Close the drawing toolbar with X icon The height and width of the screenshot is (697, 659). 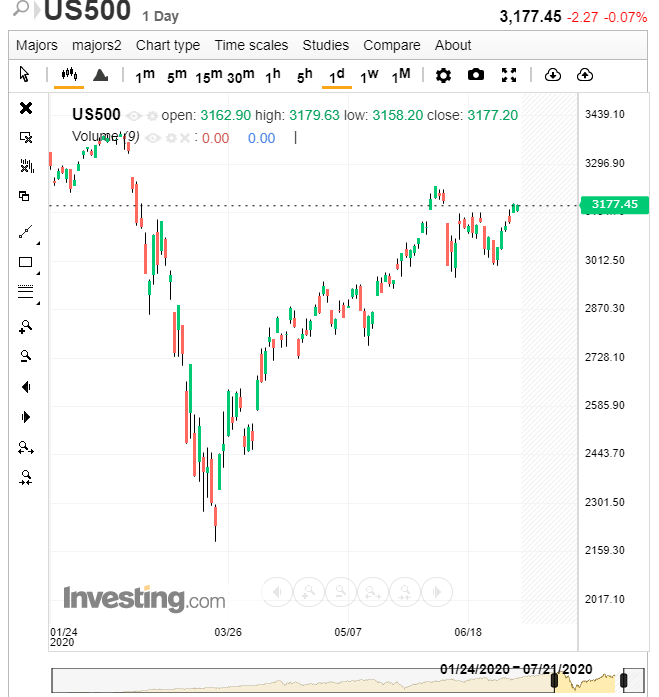click(26, 108)
